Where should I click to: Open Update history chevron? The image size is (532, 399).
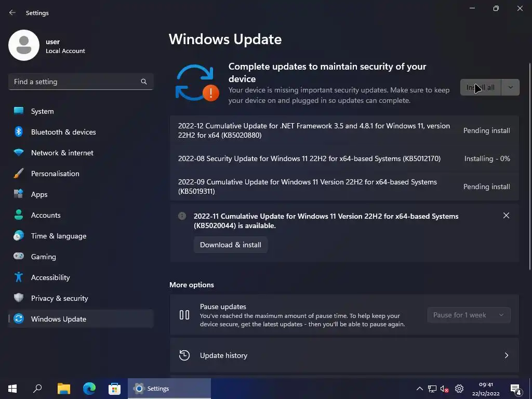(x=506, y=355)
